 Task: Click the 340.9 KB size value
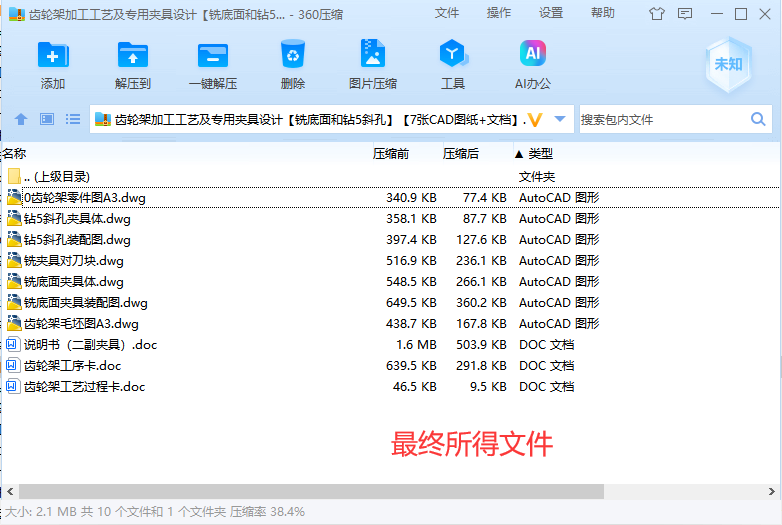point(411,198)
